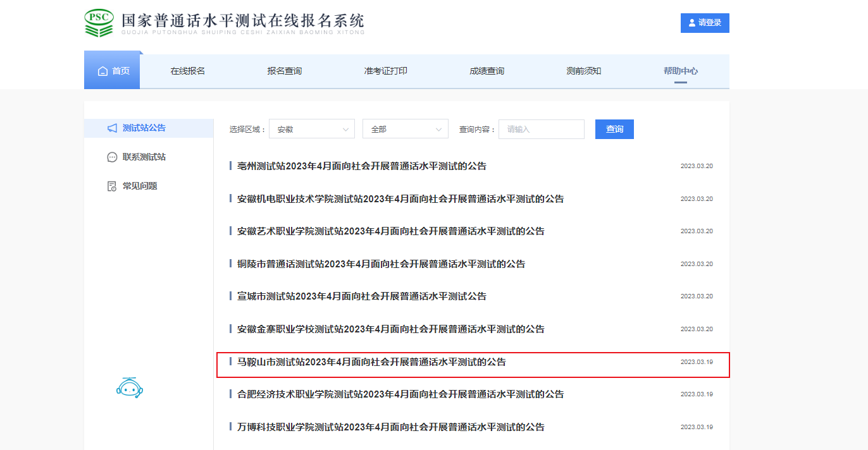Viewport: 868px width, 450px height.
Task: Click the megaphone icon beside 测试站公告
Action: click(x=112, y=128)
